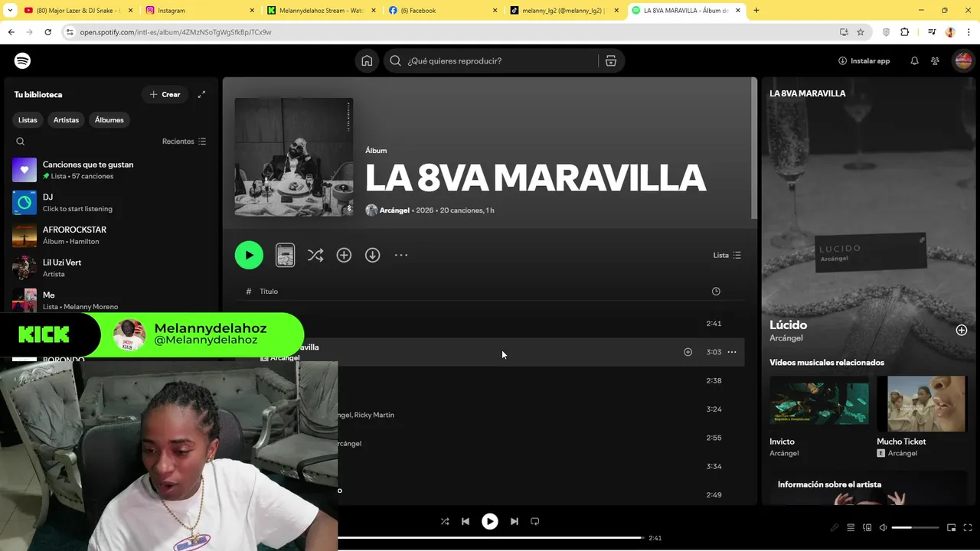Viewport: 980px width, 551px height.
Task: Open more options for the 3:03 track
Action: tap(732, 352)
